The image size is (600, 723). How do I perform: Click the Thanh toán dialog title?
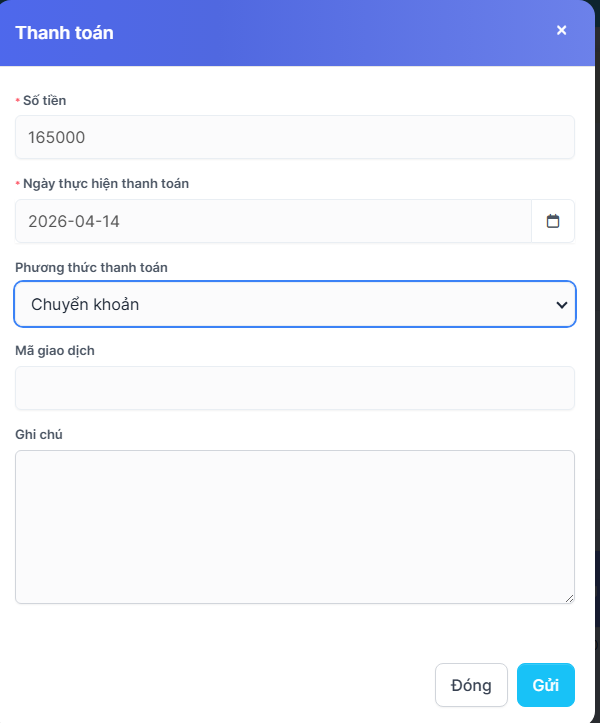coord(64,33)
